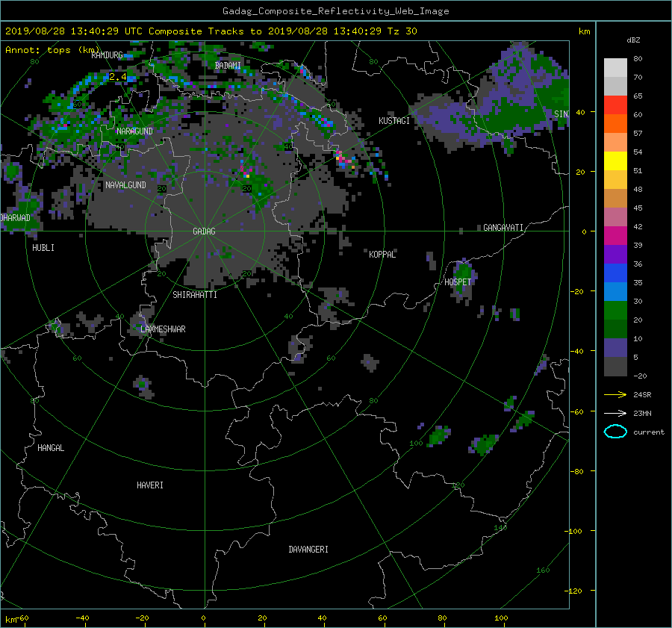The height and width of the screenshot is (628, 672).
Task: Click the KUSTAGI town label
Action: [x=394, y=121]
